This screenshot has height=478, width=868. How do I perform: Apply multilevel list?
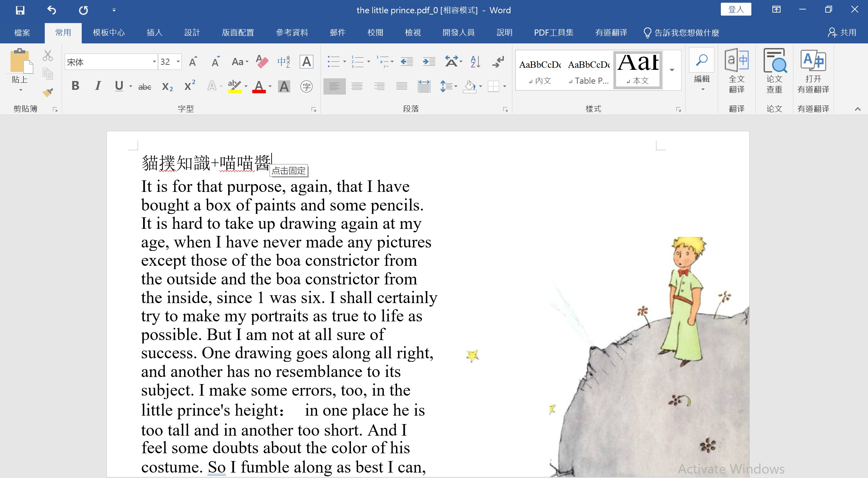[382, 62]
